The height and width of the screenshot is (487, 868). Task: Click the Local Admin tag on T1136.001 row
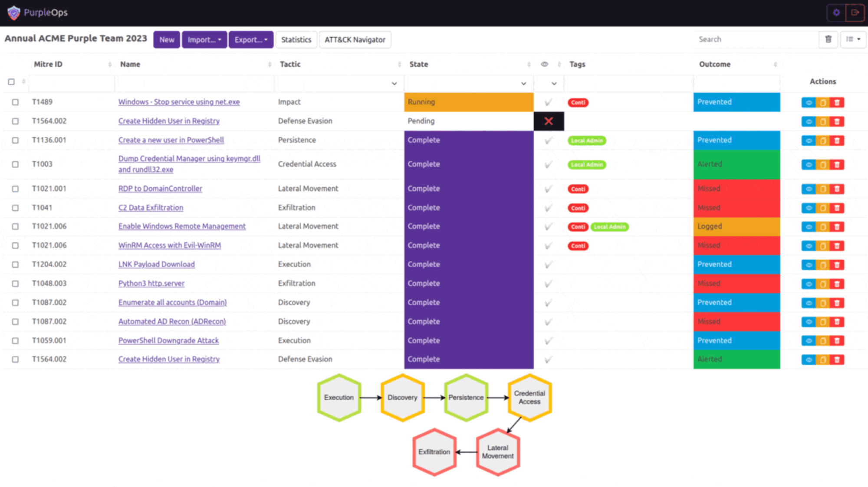click(x=587, y=141)
